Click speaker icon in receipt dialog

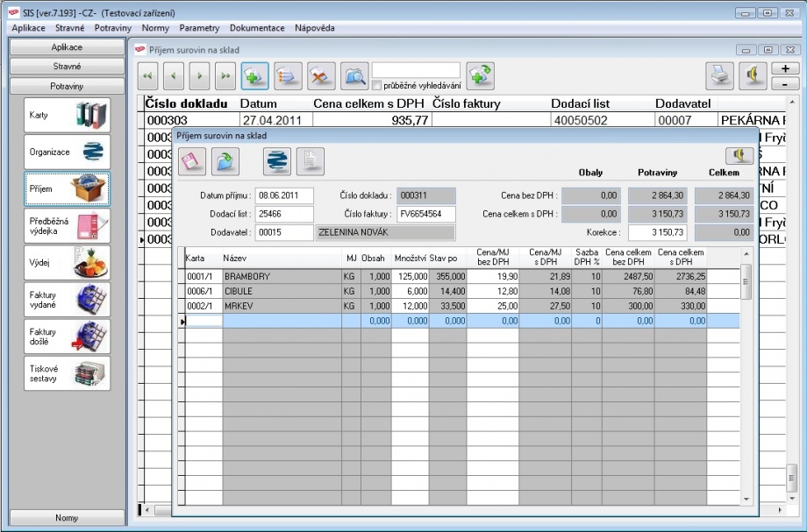739,155
